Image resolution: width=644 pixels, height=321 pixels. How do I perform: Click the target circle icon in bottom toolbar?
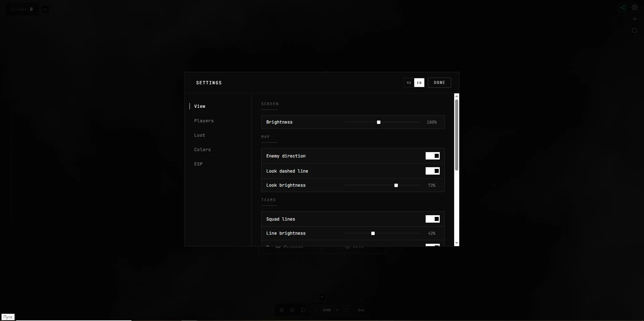click(292, 310)
